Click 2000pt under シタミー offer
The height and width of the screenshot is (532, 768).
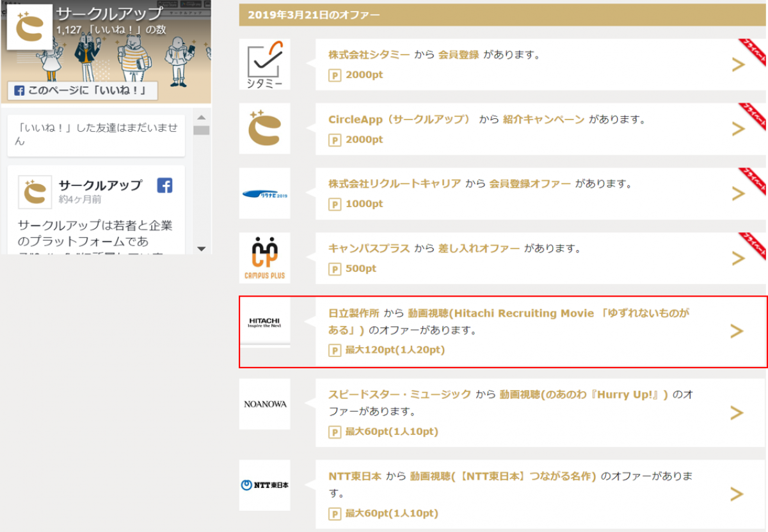click(x=364, y=75)
